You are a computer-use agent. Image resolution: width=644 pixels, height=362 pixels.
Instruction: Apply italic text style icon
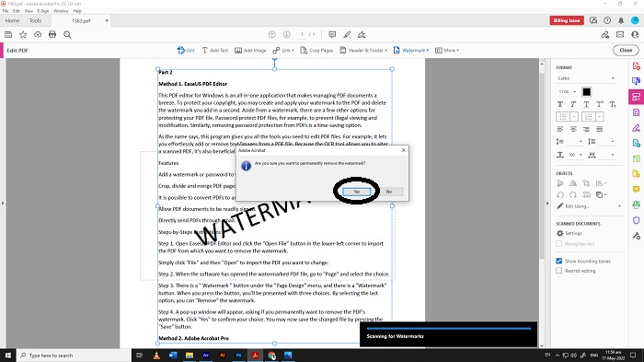pos(573,104)
